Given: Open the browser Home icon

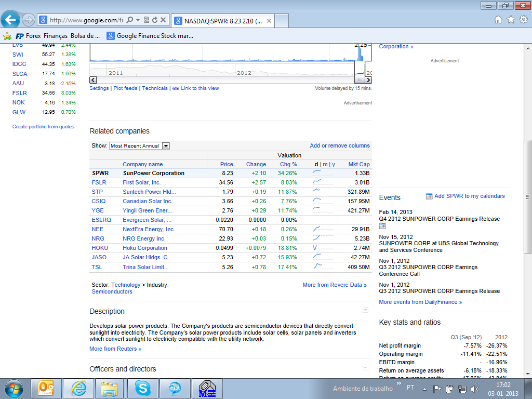Looking at the screenshot, I should coord(498,20).
